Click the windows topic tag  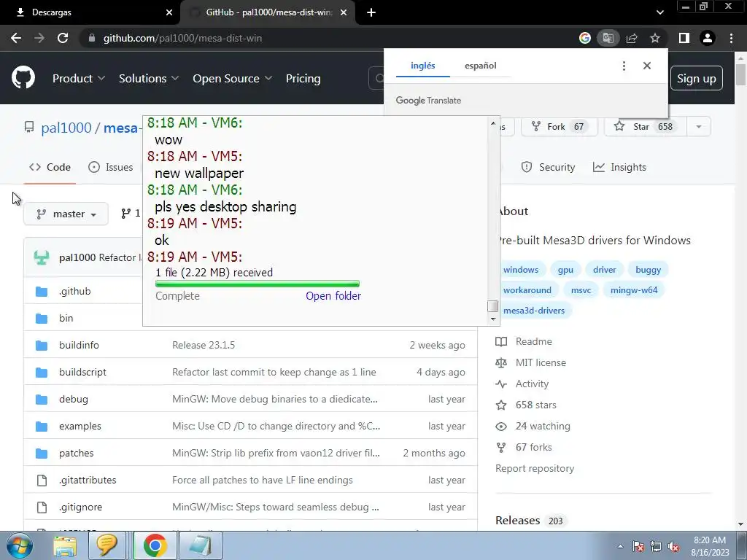tap(520, 270)
